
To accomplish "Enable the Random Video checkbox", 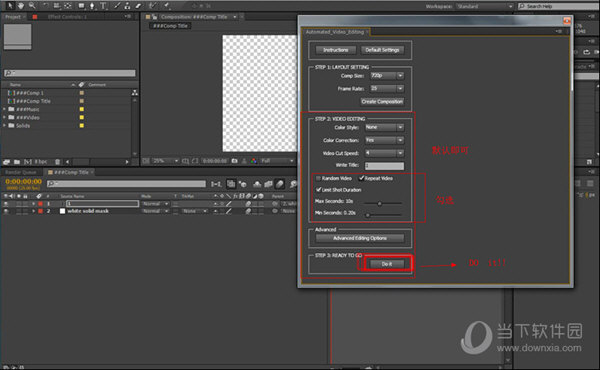I will pos(318,178).
